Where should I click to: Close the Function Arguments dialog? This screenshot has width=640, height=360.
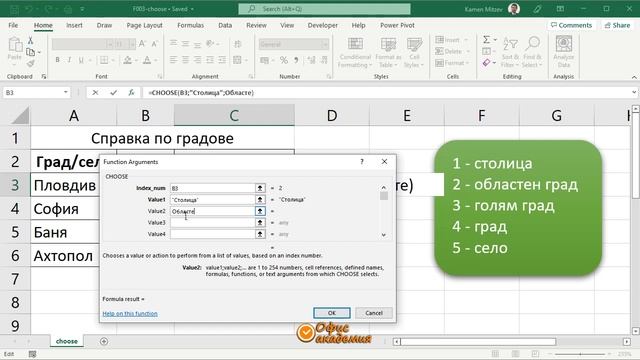384,162
